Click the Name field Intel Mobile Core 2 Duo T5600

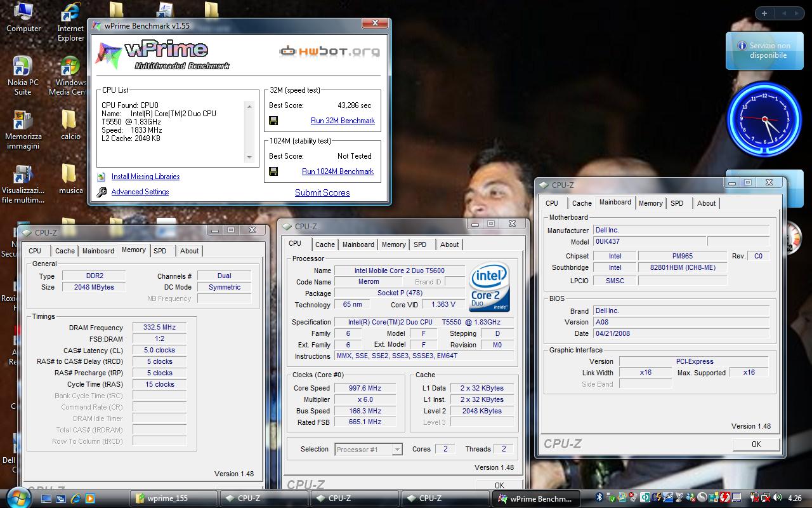click(x=399, y=271)
